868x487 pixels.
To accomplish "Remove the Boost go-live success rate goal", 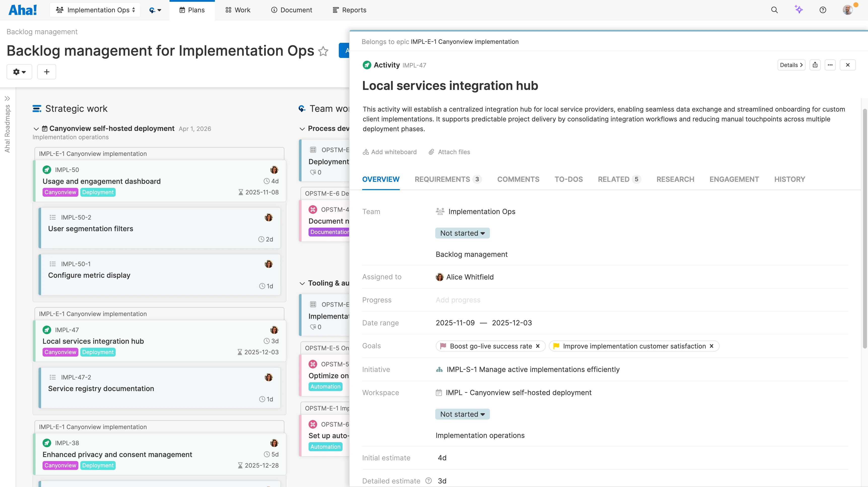I will (538, 346).
